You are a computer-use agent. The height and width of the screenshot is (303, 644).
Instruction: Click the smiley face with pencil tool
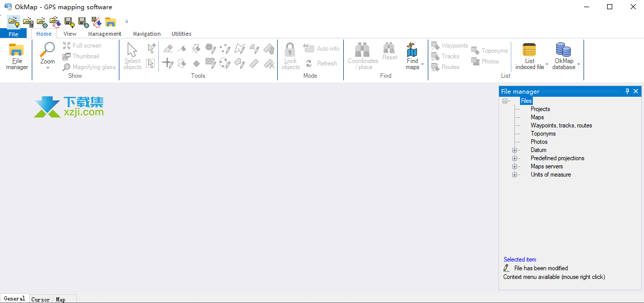pyautogui.click(x=210, y=48)
